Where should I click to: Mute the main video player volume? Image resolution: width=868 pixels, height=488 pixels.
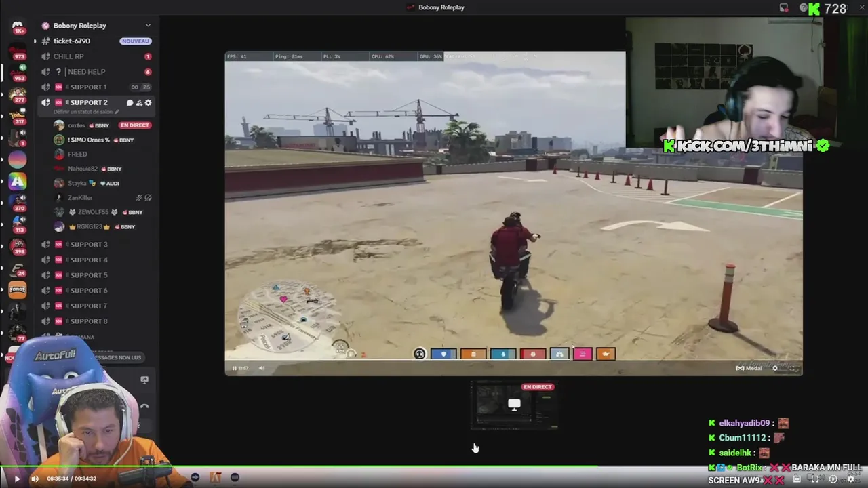point(35,479)
